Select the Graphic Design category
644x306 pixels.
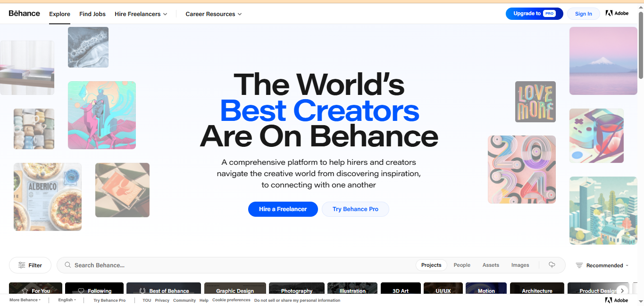[235, 288]
